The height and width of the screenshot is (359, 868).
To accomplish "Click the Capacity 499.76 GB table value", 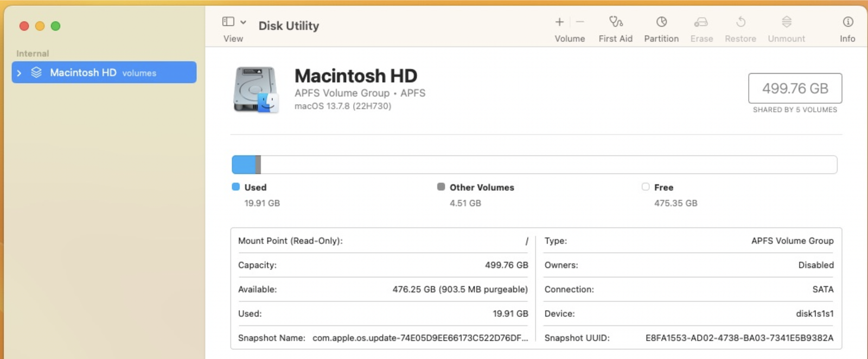I will [x=507, y=265].
